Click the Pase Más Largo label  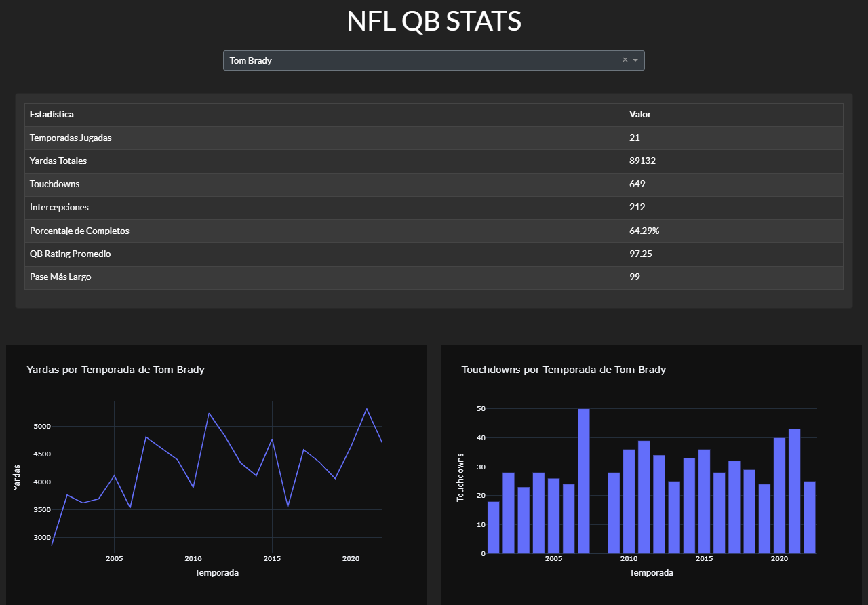[60, 277]
